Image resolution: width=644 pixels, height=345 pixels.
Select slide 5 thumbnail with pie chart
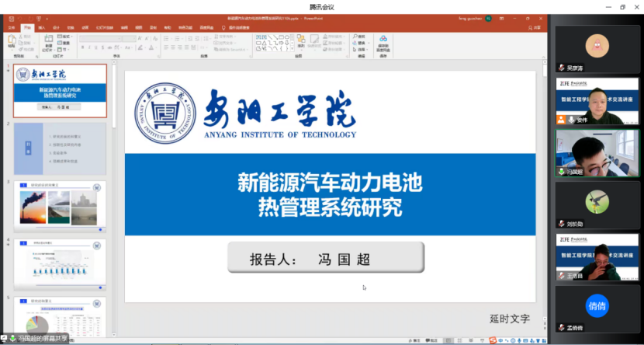pyautogui.click(x=60, y=316)
